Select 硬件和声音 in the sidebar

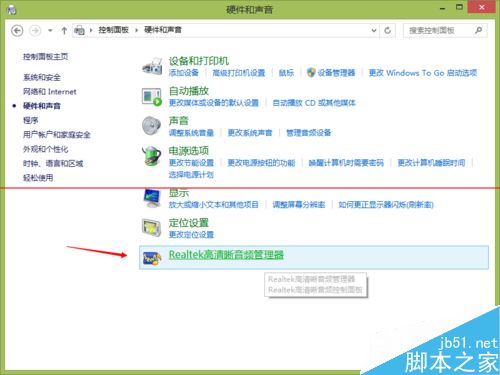(x=42, y=106)
